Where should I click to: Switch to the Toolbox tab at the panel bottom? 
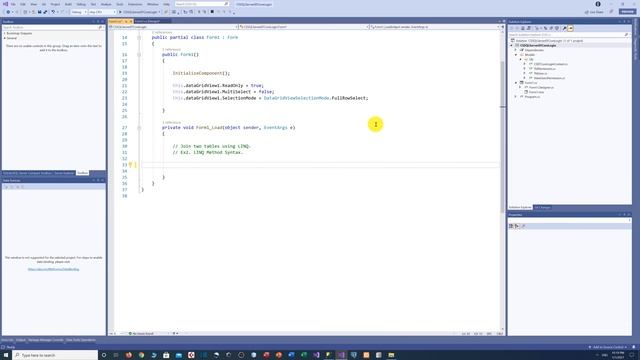click(x=82, y=173)
